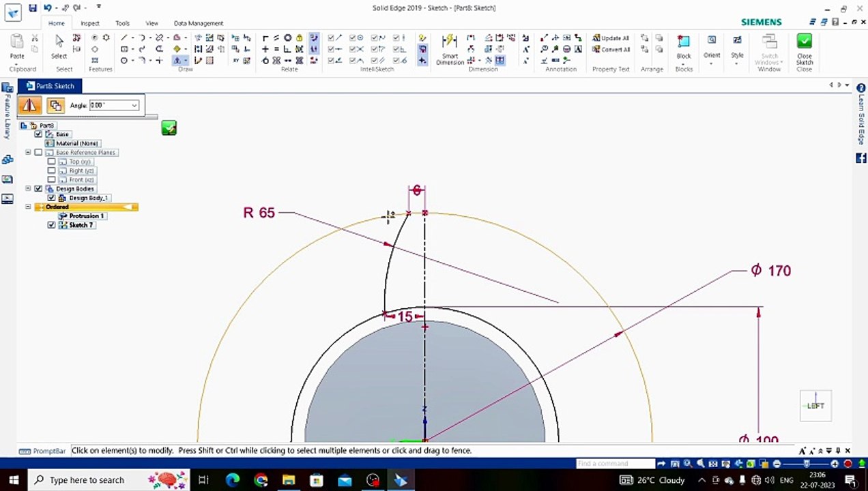Show the Right (yz) plane checkbox

(52, 170)
